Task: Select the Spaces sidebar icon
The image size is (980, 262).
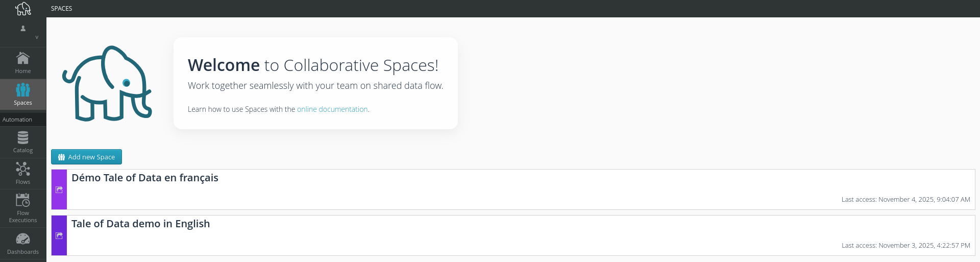Action: pos(23,94)
